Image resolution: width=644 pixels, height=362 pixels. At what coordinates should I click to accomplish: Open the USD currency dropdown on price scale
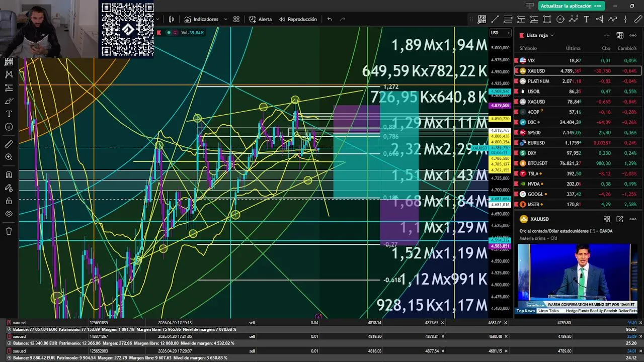pyautogui.click(x=501, y=33)
